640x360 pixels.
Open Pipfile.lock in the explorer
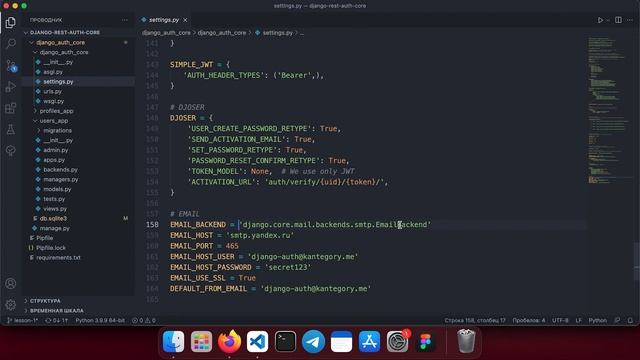(x=51, y=248)
